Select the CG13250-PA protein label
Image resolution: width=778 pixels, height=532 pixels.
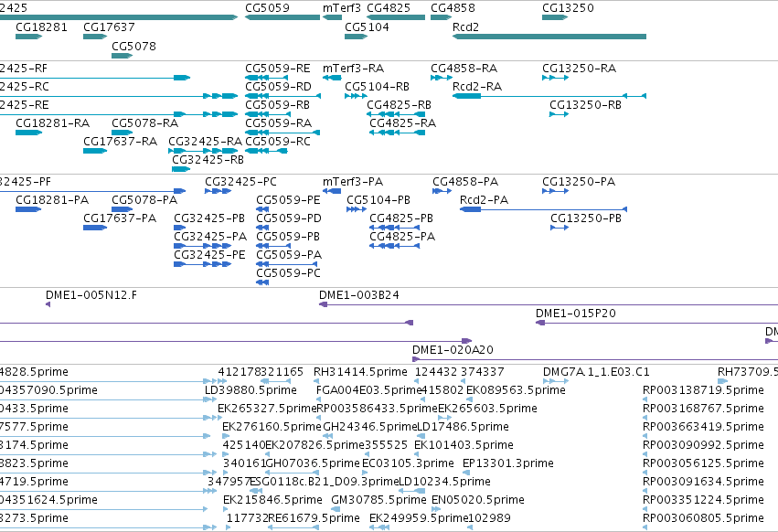pos(579,181)
